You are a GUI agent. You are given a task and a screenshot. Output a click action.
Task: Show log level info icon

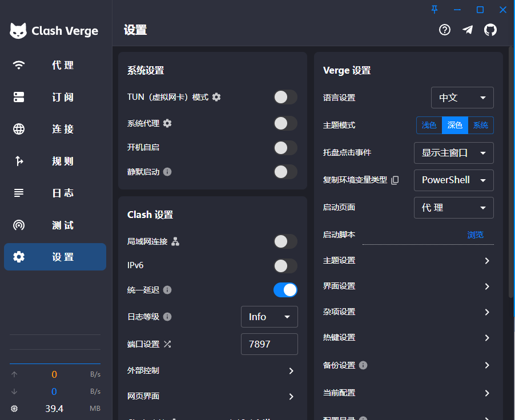(x=167, y=317)
